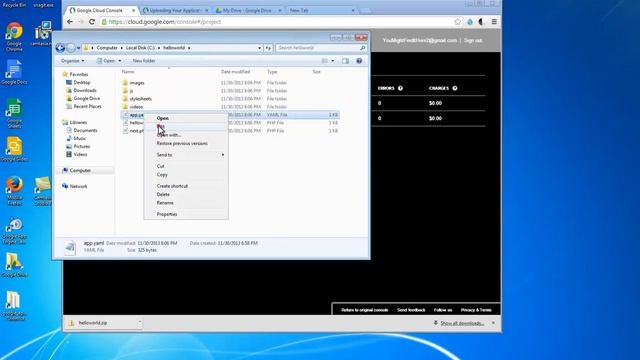Choose Open in the context menu
Screen dimensions: 640x360
[186, 118]
